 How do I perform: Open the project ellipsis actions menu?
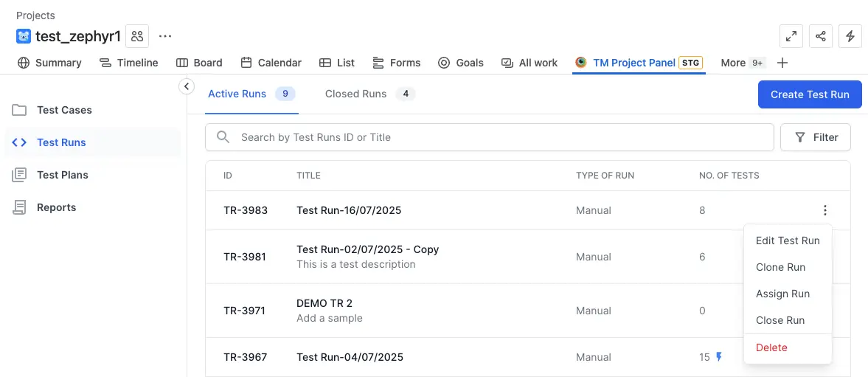coord(165,36)
